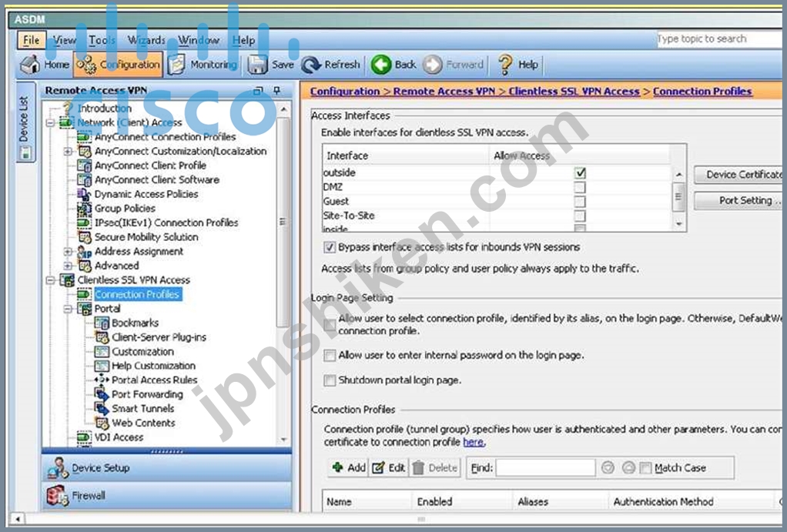Screen dimensions: 787x532
Task: Open Customization under Portal
Action: [x=142, y=351]
